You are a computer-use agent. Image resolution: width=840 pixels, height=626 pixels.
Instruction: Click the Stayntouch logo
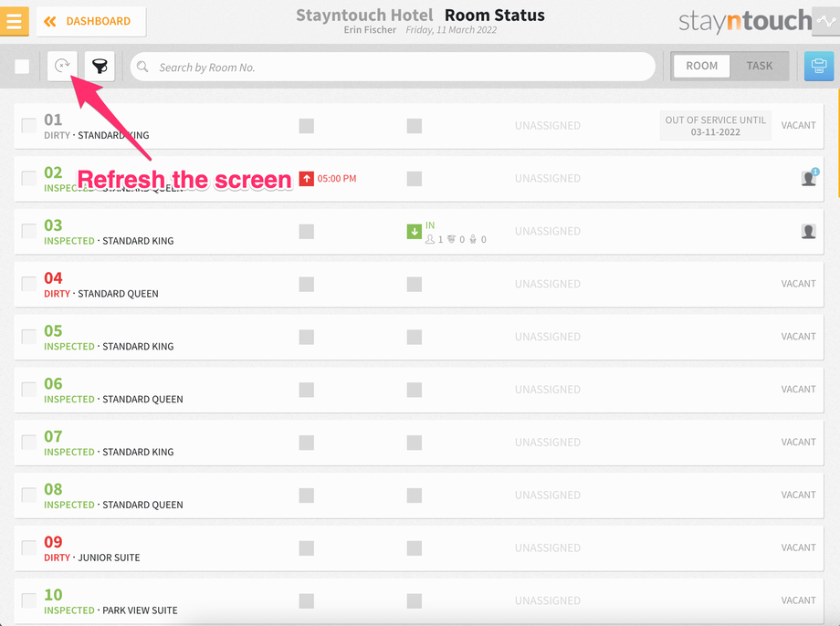(745, 21)
